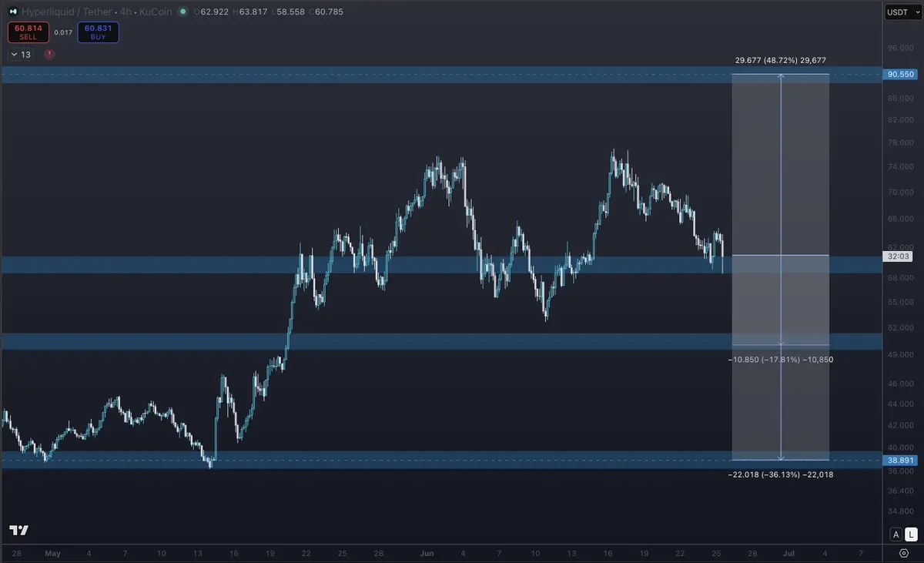Click the high price value 63.817
The width and height of the screenshot is (924, 563).
point(253,12)
